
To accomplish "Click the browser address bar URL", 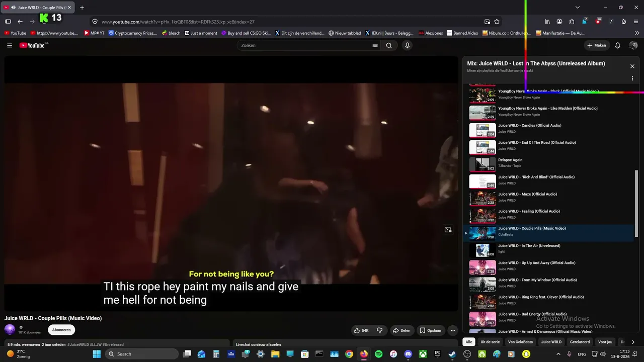I will (178, 22).
